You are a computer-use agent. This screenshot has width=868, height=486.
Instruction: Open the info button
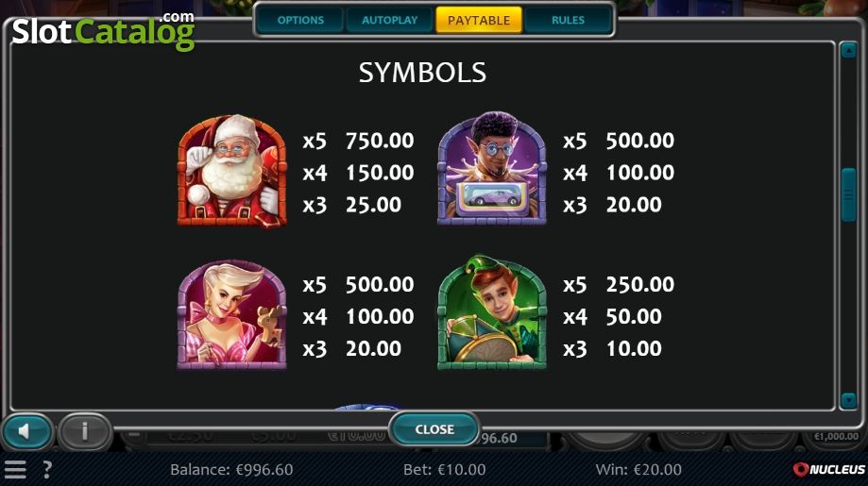pos(84,431)
